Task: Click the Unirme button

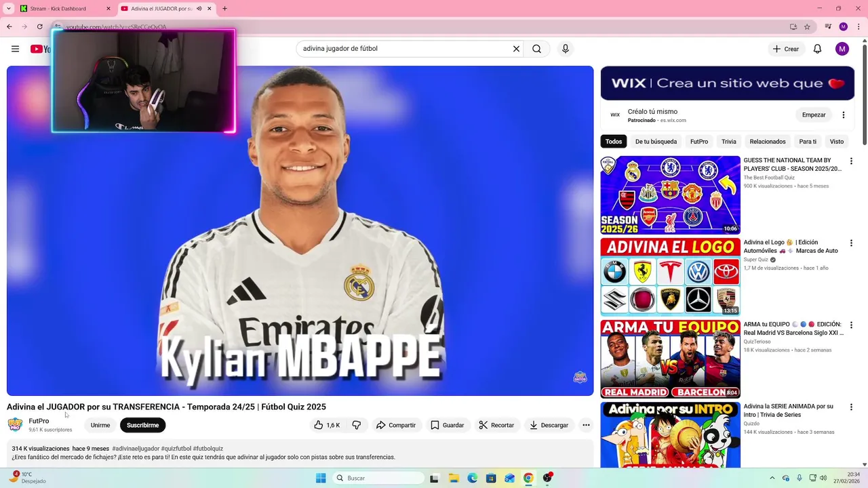Action: tap(100, 425)
